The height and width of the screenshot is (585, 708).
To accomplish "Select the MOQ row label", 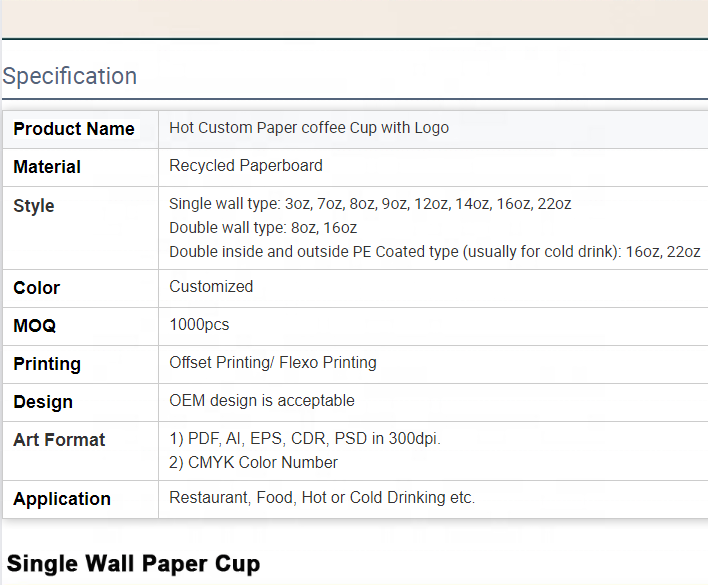I will tap(35, 326).
